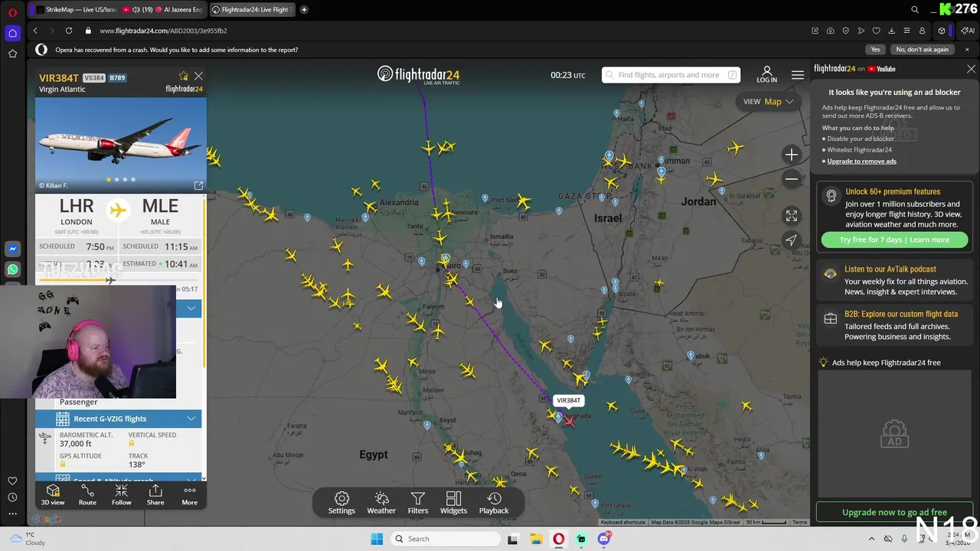Image resolution: width=980 pixels, height=551 pixels.
Task: Toggle fullscreen map view
Action: click(792, 216)
